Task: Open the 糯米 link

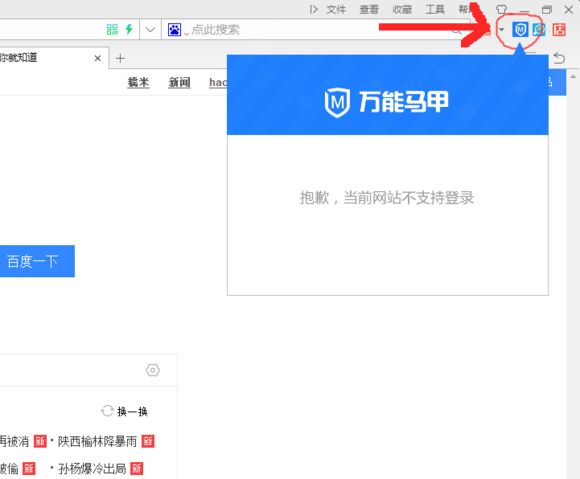Action: click(x=138, y=82)
